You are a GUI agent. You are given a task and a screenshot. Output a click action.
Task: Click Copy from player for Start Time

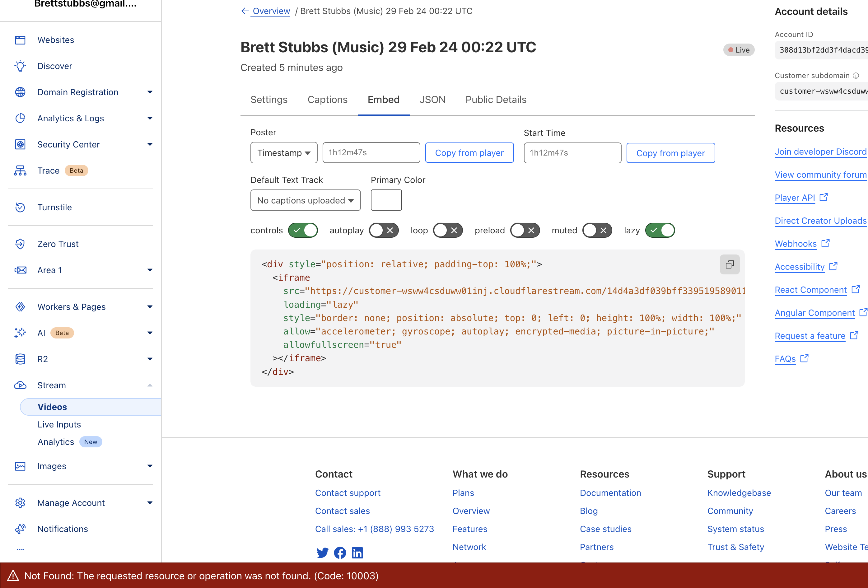pos(670,153)
